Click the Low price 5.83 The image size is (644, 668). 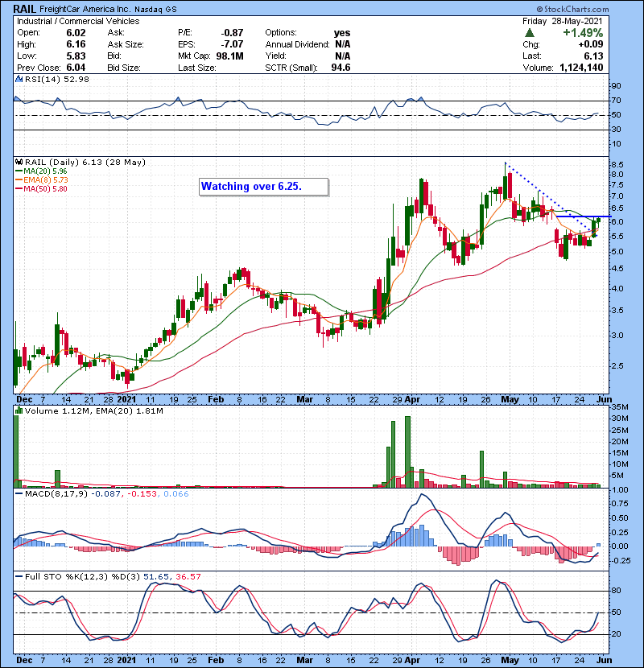(x=76, y=56)
